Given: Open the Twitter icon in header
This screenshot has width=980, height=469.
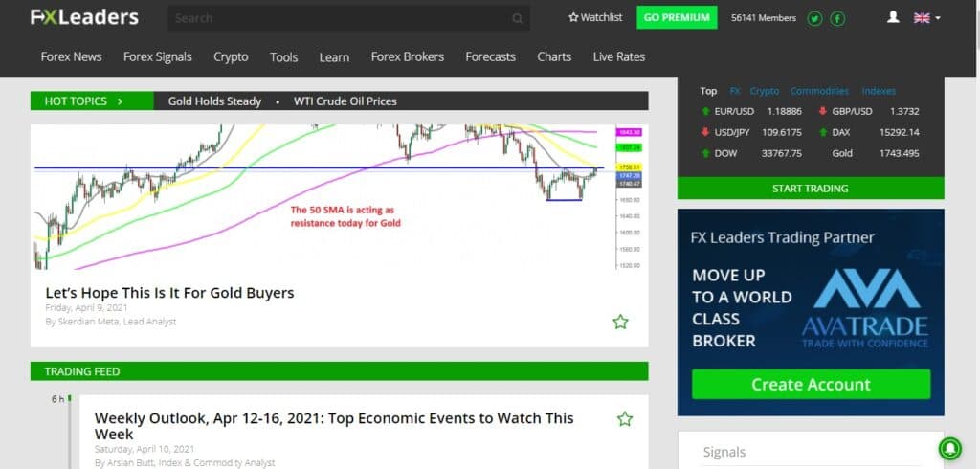Looking at the screenshot, I should coord(814,18).
